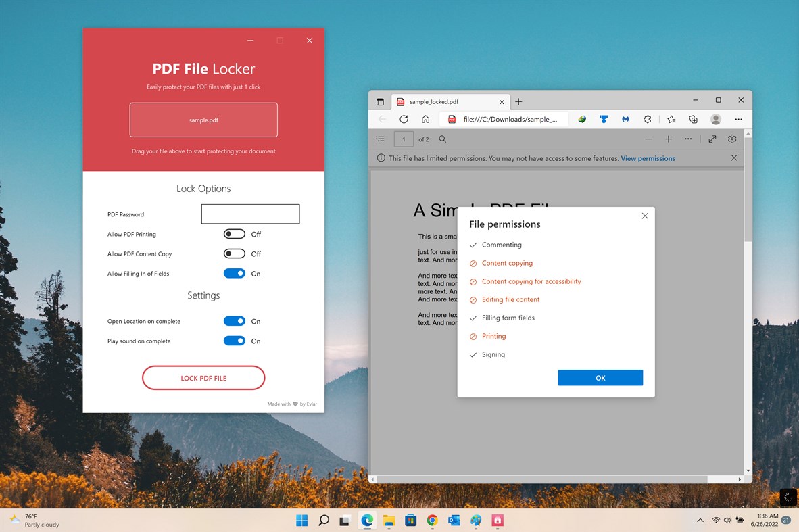Image resolution: width=799 pixels, height=532 pixels.
Task: Open Edge Collections
Action: 692,119
